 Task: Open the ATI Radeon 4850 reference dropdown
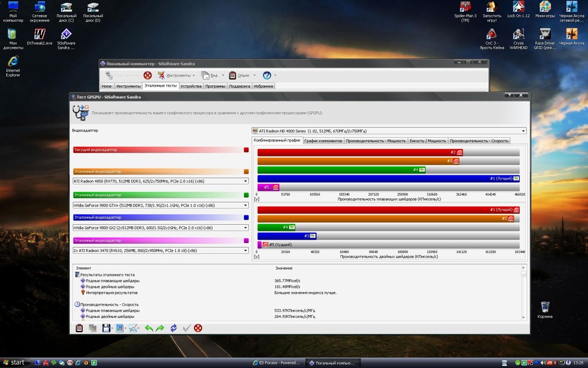point(246,181)
